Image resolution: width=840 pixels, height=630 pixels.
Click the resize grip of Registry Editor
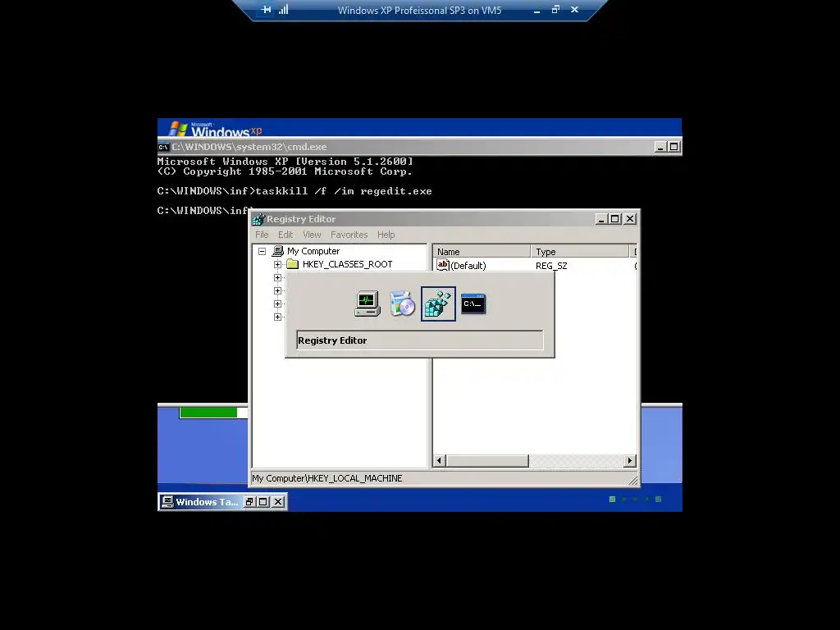click(632, 481)
